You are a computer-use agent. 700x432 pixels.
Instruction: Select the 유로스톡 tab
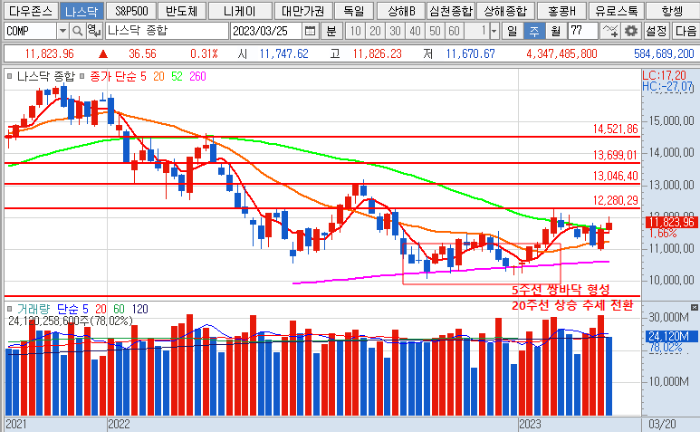click(617, 11)
